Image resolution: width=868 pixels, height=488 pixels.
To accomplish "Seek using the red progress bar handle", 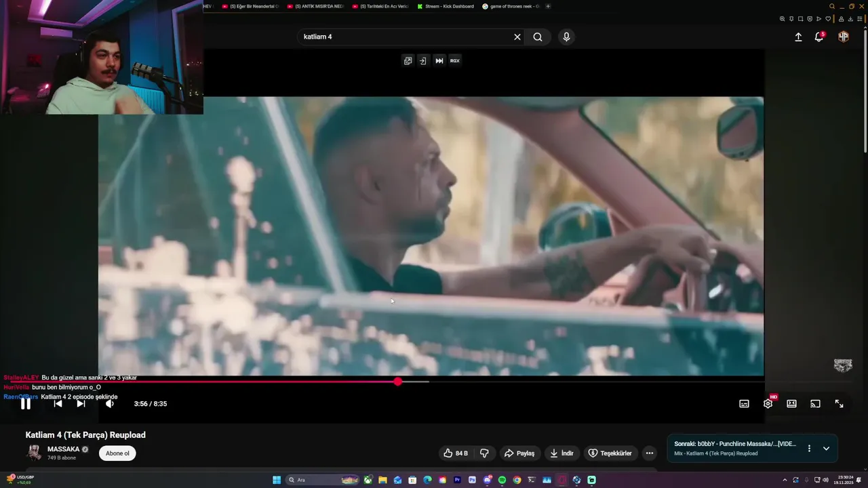I will point(397,382).
